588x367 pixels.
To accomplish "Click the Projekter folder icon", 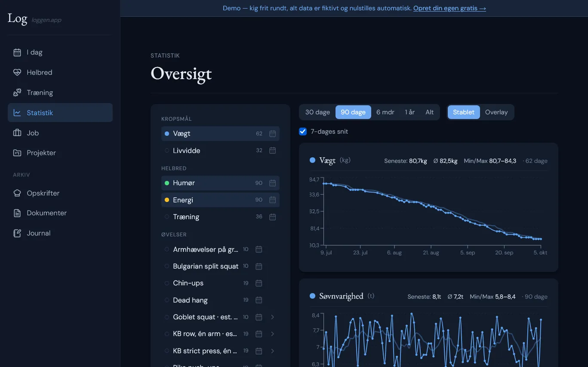I will coord(17,153).
